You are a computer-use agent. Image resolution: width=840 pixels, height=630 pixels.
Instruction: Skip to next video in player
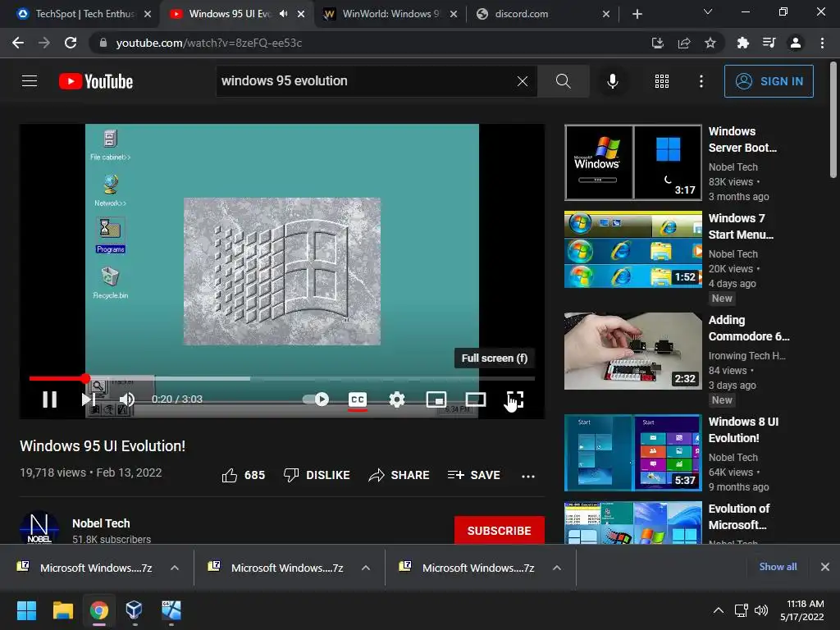(x=89, y=399)
